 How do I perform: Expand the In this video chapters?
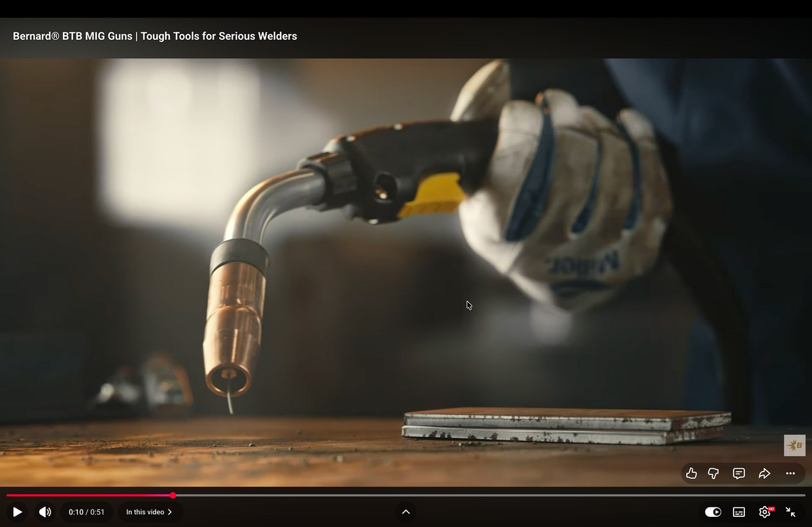point(149,512)
